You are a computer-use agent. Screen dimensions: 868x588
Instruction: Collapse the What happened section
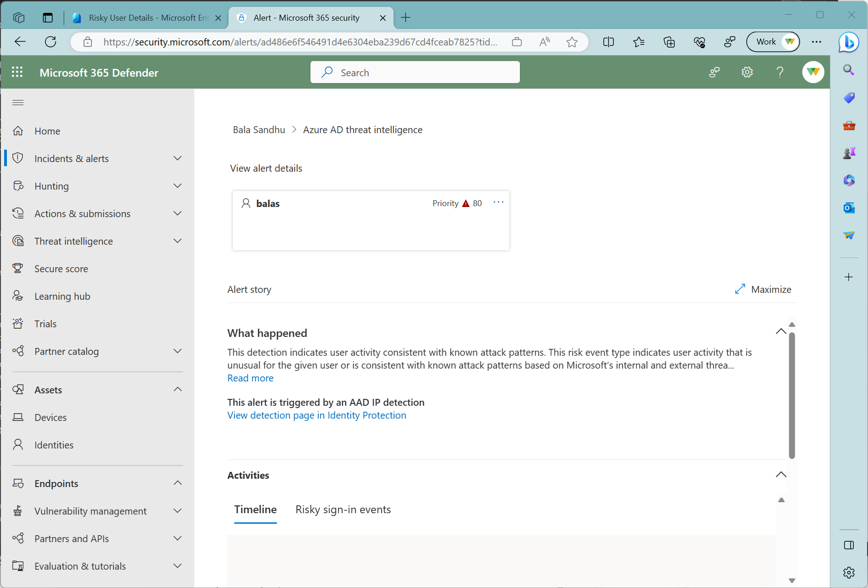click(781, 331)
